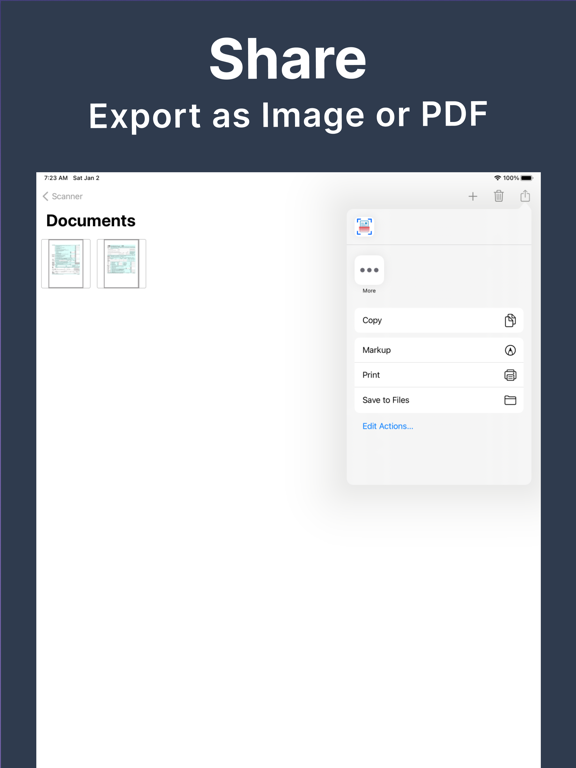Viewport: 576px width, 768px height.
Task: Tap the plus add document icon
Action: coord(473,196)
